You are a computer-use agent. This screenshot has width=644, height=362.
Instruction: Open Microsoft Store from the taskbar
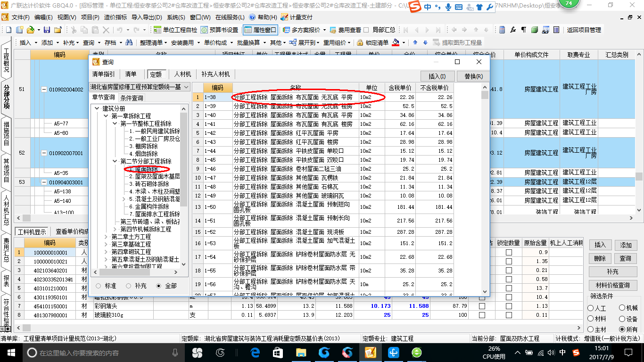278,352
